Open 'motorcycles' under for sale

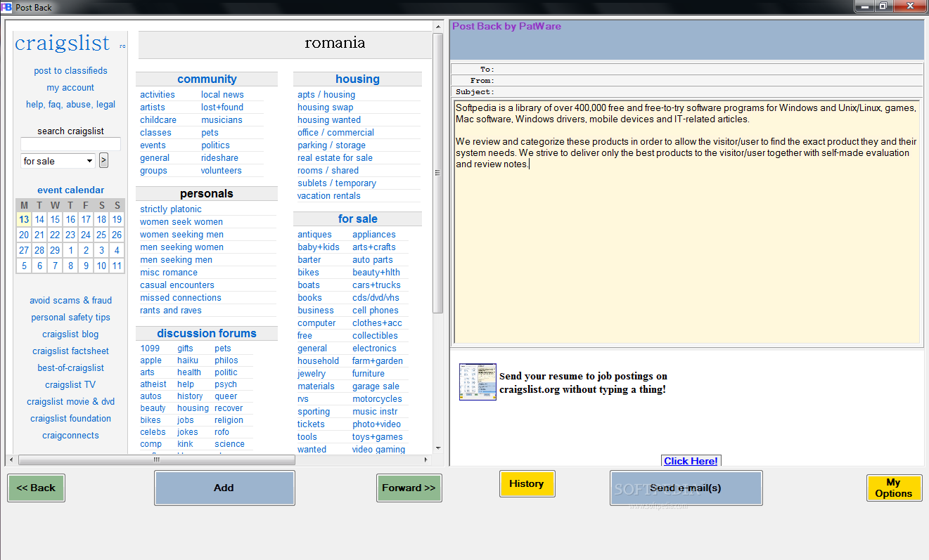tap(377, 398)
